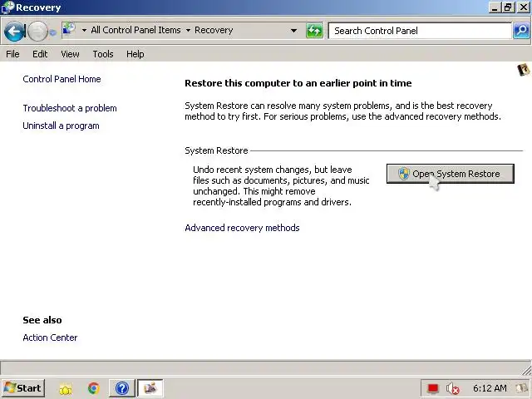Click the help icon at top right of page

524,70
